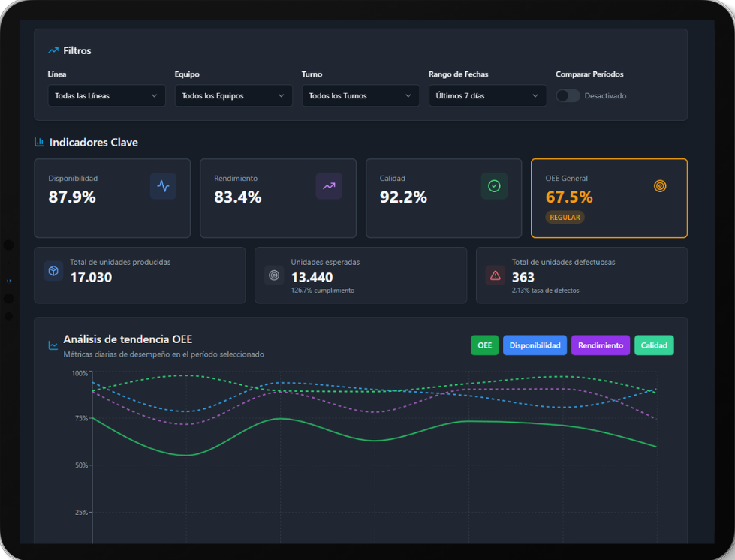Image resolution: width=735 pixels, height=560 pixels.
Task: Click the Unidades esperadas target icon
Action: click(x=274, y=275)
